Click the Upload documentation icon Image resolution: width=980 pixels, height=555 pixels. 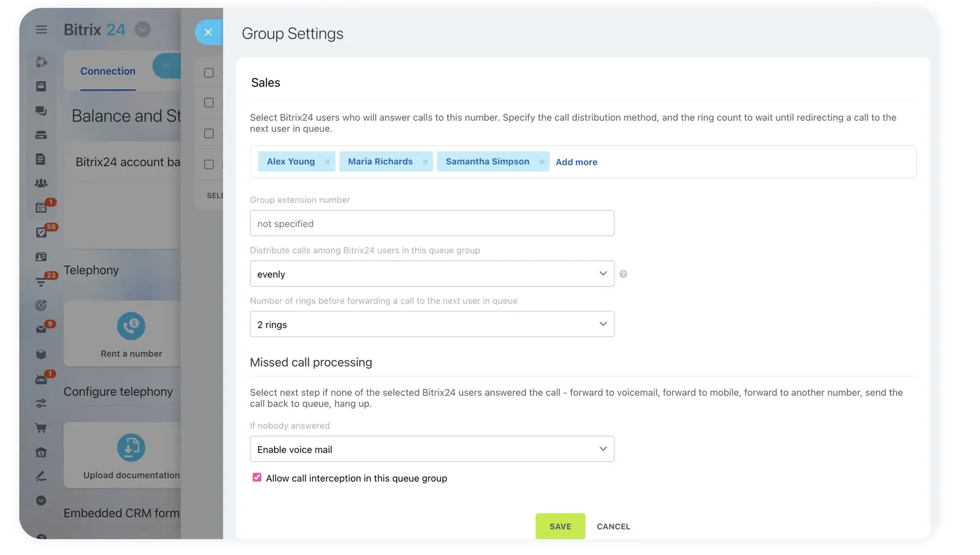131,448
